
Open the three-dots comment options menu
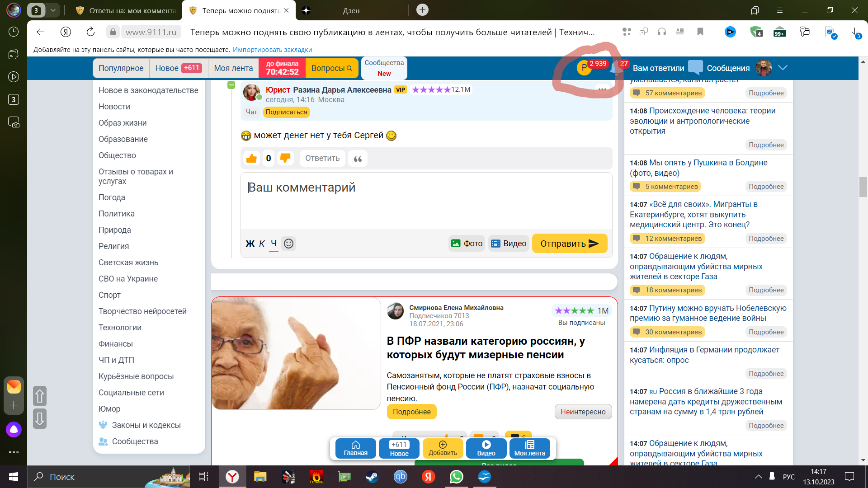602,89
